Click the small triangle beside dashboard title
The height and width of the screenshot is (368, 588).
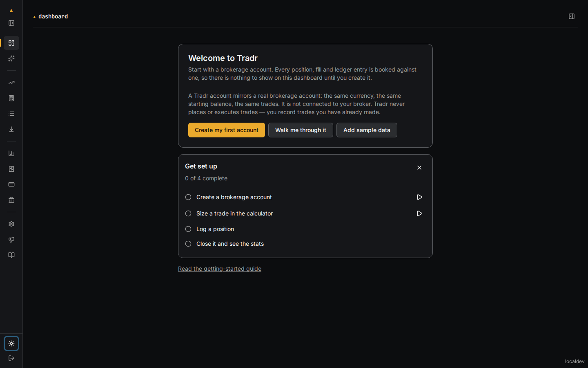point(34,17)
